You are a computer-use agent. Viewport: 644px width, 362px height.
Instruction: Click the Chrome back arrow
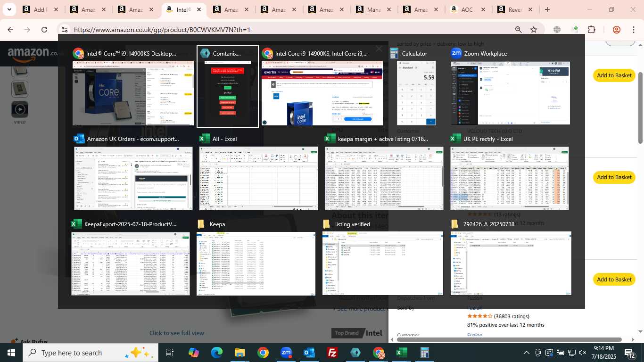(10, 30)
